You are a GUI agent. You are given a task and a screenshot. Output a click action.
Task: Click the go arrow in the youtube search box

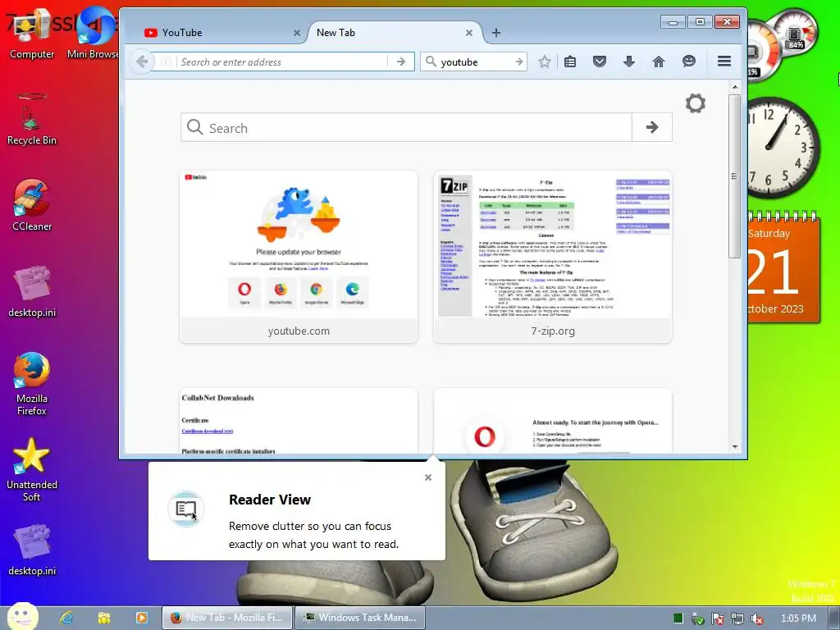[x=518, y=62]
